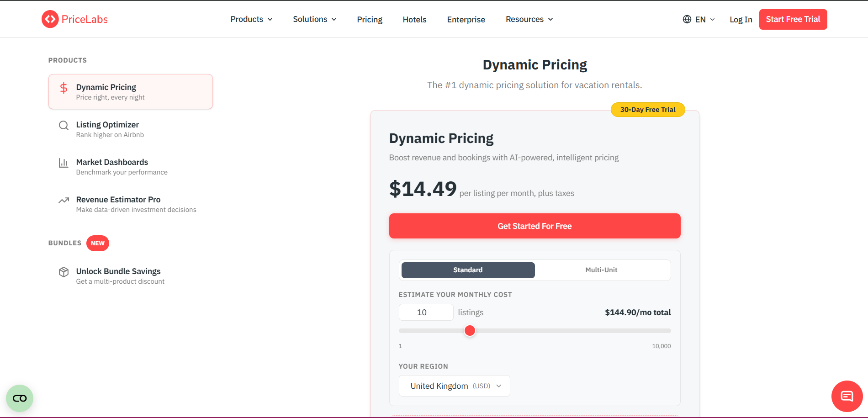Open the United Kingdom region dropdown
This screenshot has width=868, height=418.
[455, 386]
